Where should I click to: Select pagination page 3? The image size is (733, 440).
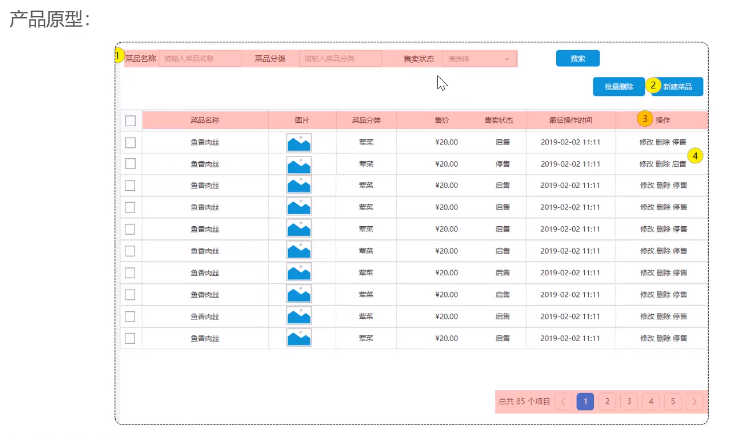(x=629, y=401)
